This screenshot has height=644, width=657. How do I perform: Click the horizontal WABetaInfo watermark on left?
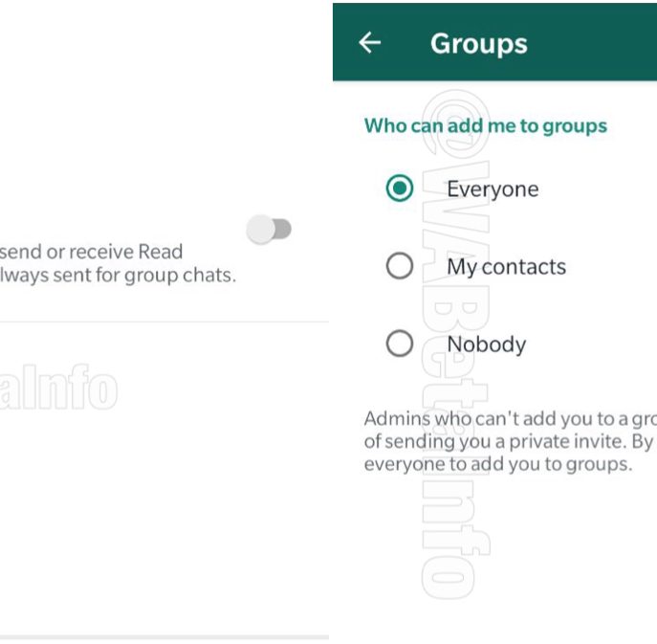pyautogui.click(x=57, y=390)
